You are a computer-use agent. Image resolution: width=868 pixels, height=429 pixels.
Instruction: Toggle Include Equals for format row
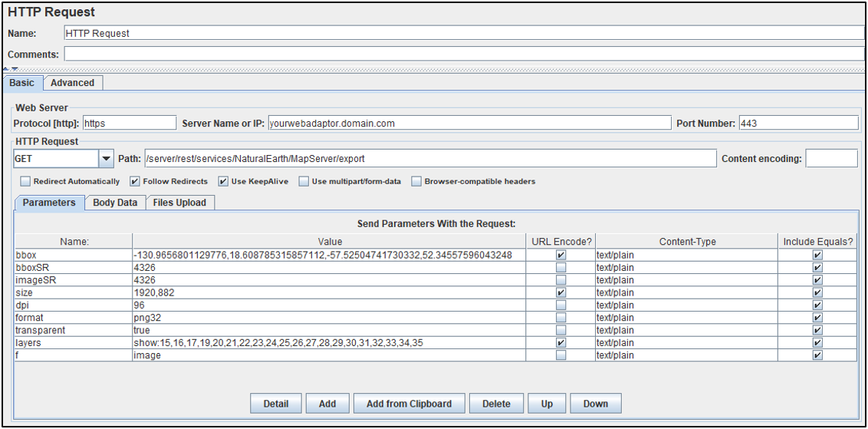(817, 318)
